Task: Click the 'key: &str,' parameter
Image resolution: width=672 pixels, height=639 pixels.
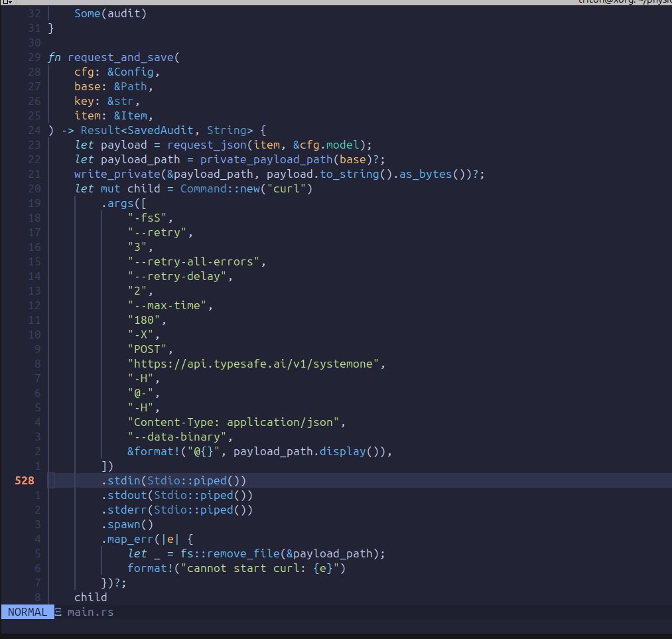Action: tap(107, 101)
